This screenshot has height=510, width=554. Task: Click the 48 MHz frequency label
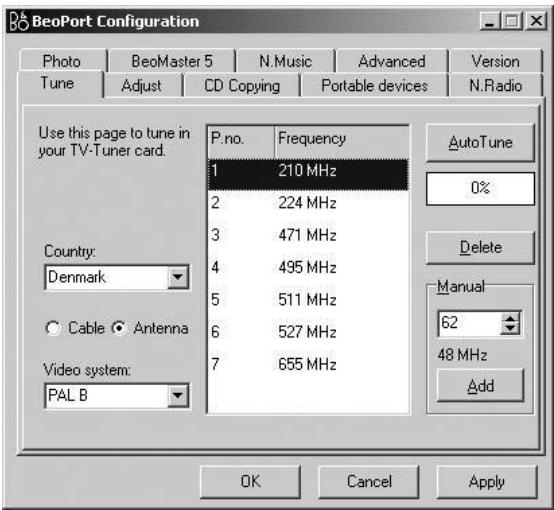coord(462,354)
